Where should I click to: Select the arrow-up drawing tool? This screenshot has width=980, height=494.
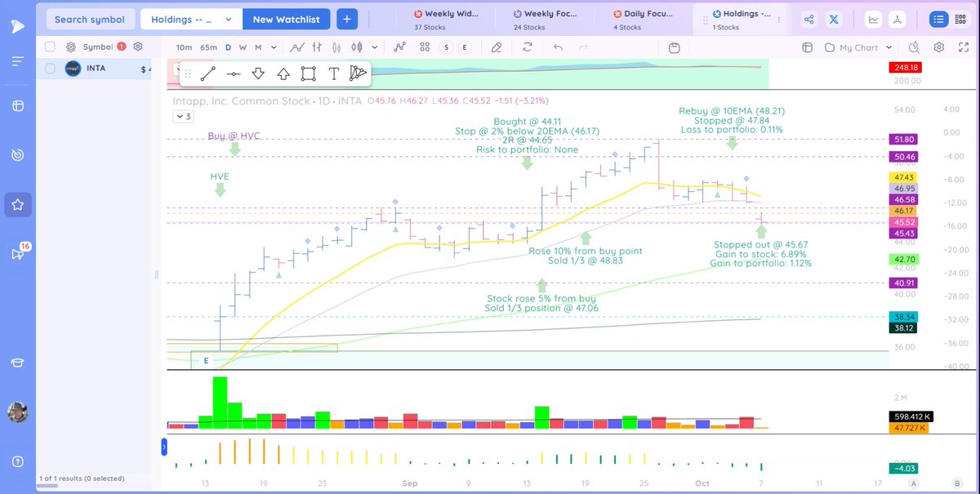pyautogui.click(x=283, y=73)
